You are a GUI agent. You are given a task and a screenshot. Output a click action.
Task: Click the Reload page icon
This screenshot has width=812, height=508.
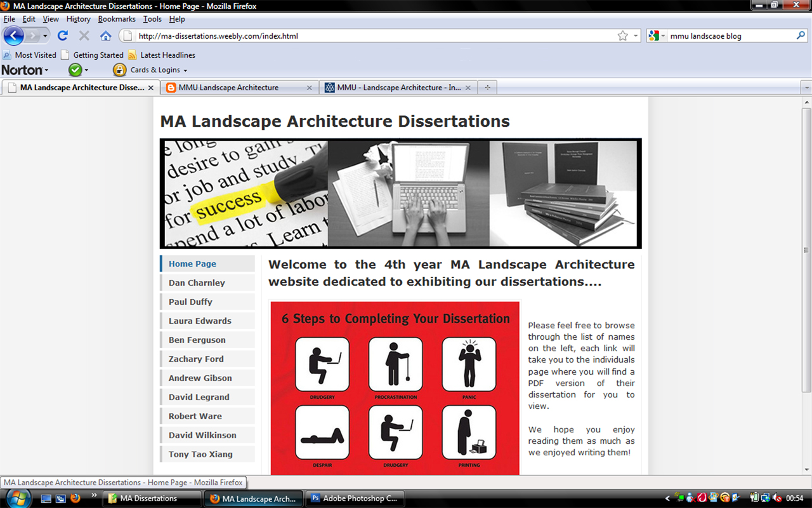point(62,36)
